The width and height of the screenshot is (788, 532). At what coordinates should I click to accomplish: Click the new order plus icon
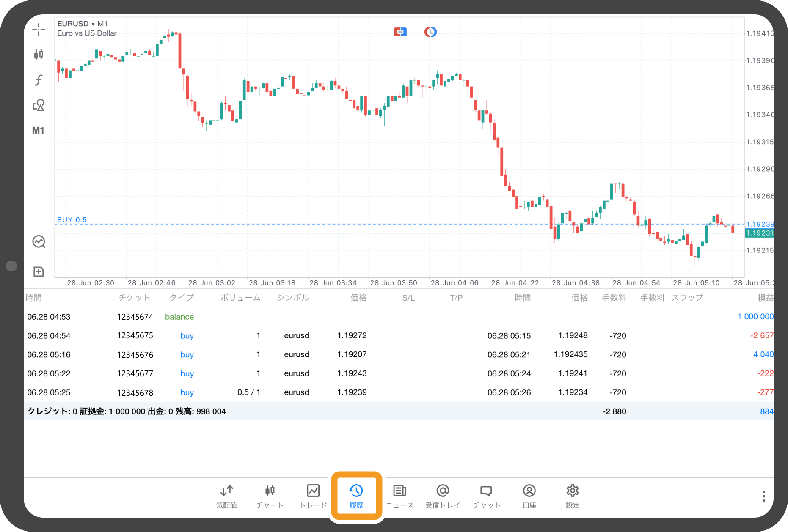coord(39,271)
